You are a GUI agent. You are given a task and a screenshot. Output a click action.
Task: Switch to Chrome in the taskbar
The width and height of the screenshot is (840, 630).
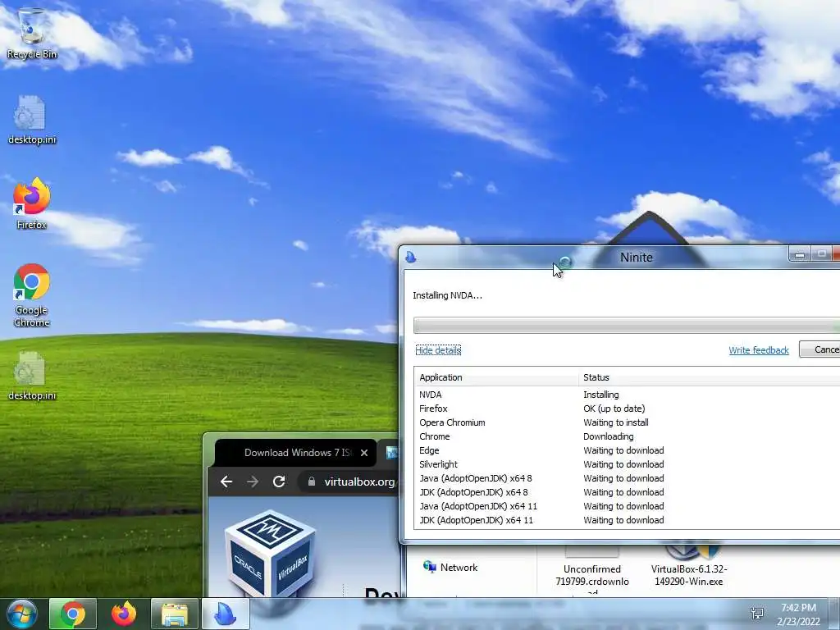(x=73, y=614)
